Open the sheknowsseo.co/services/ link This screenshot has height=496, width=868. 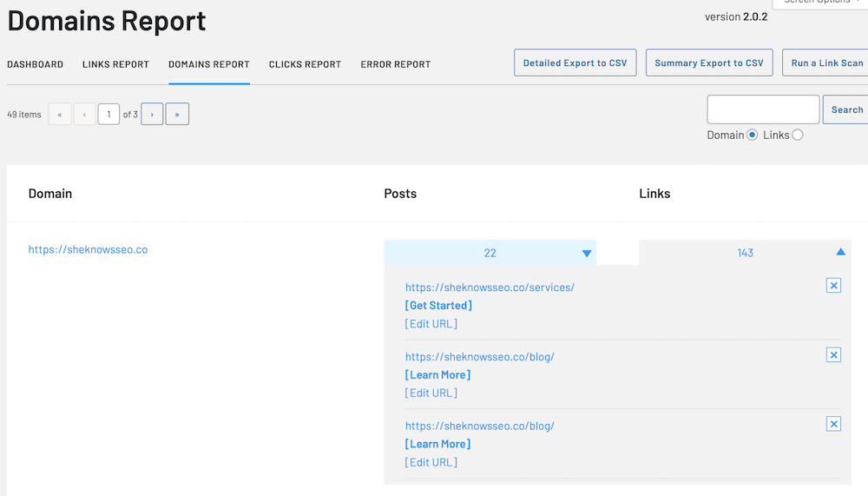click(x=490, y=287)
